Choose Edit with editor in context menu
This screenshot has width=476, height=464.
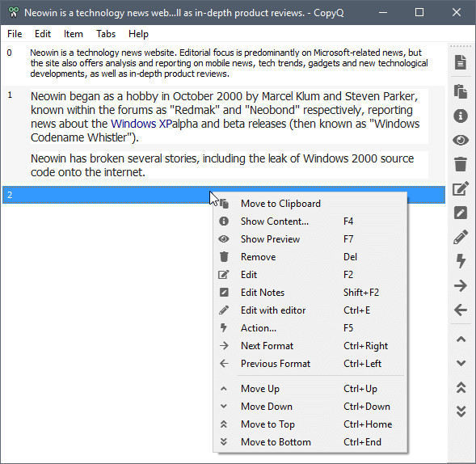pos(310,310)
